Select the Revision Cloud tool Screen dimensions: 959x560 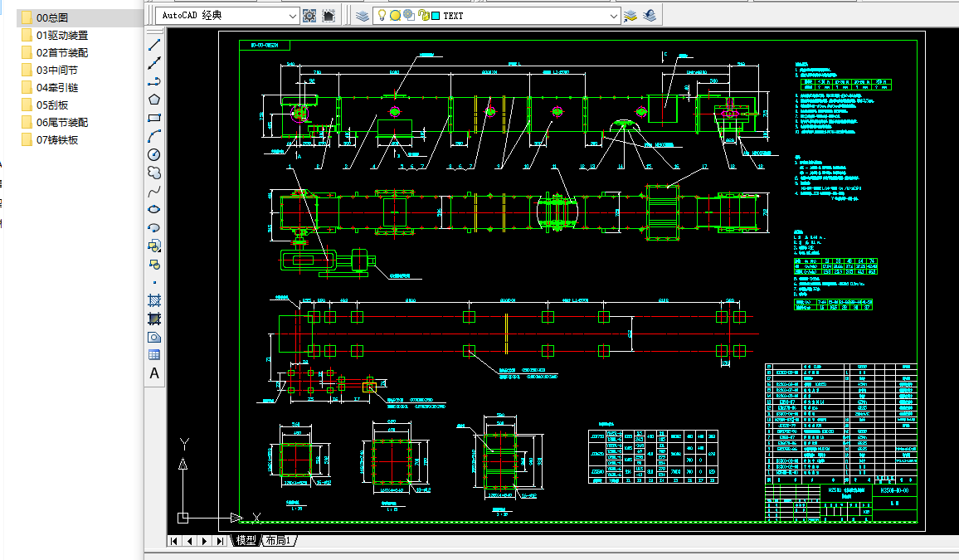(154, 173)
